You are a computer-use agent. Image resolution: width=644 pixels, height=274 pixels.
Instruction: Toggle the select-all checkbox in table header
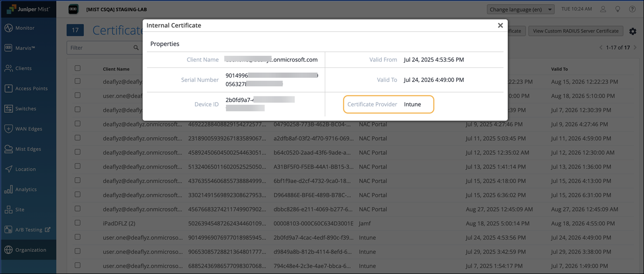click(78, 68)
